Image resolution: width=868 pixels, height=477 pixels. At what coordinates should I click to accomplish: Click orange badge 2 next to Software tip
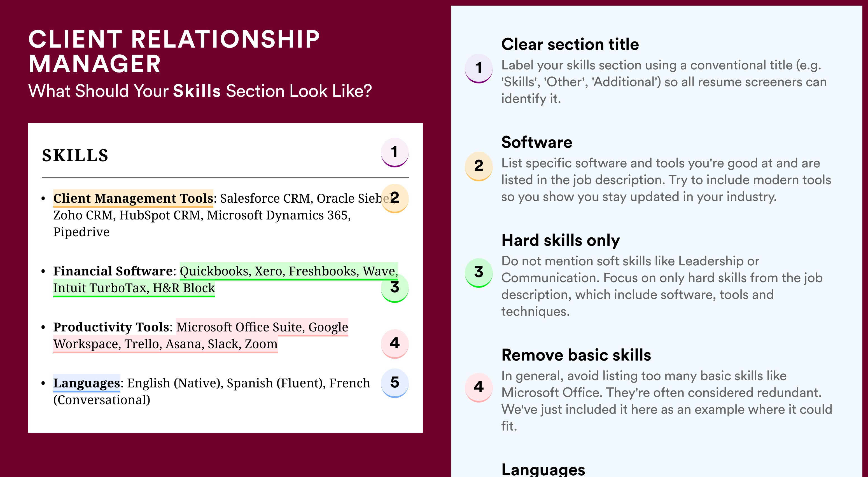(x=479, y=166)
